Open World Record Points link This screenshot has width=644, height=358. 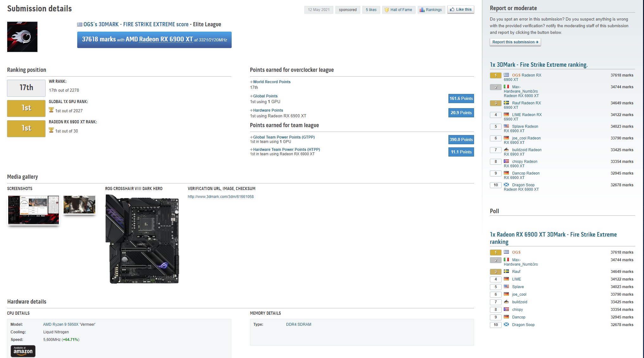tap(272, 82)
